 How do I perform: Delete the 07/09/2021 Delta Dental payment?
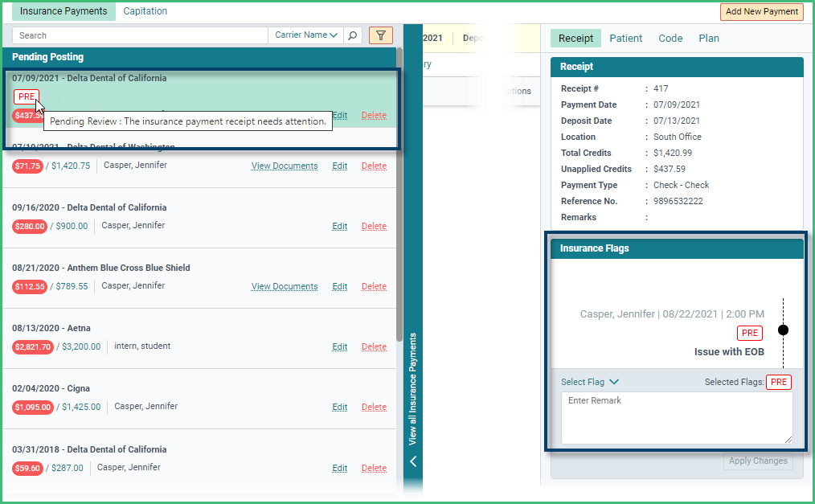pos(374,115)
